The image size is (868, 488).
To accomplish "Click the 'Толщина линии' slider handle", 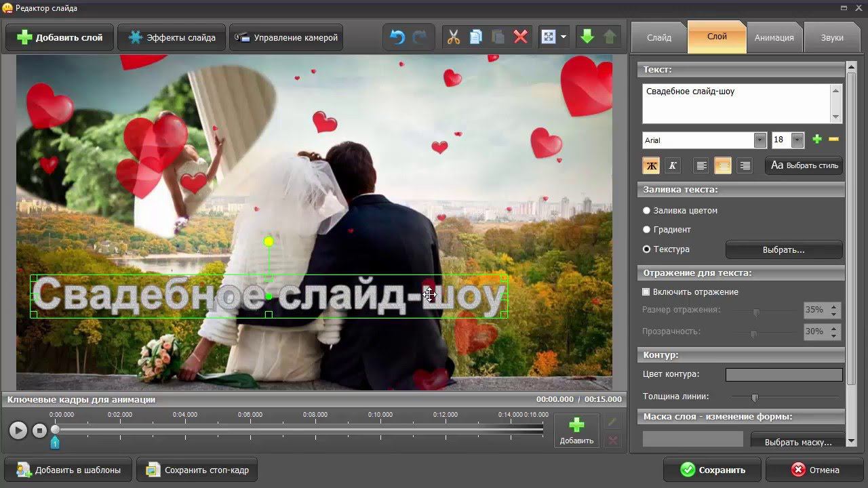I will coord(755,398).
